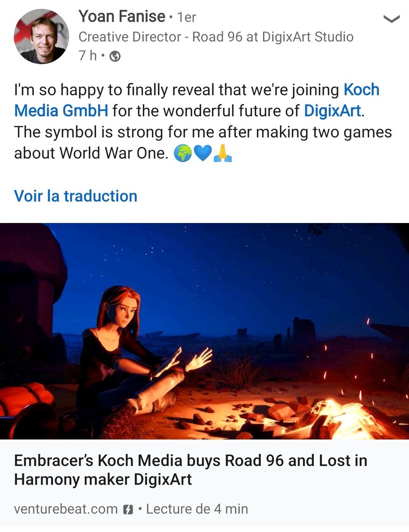409x532 pixels.
Task: Open the Koch Media GmbH mention
Action: pos(197,100)
